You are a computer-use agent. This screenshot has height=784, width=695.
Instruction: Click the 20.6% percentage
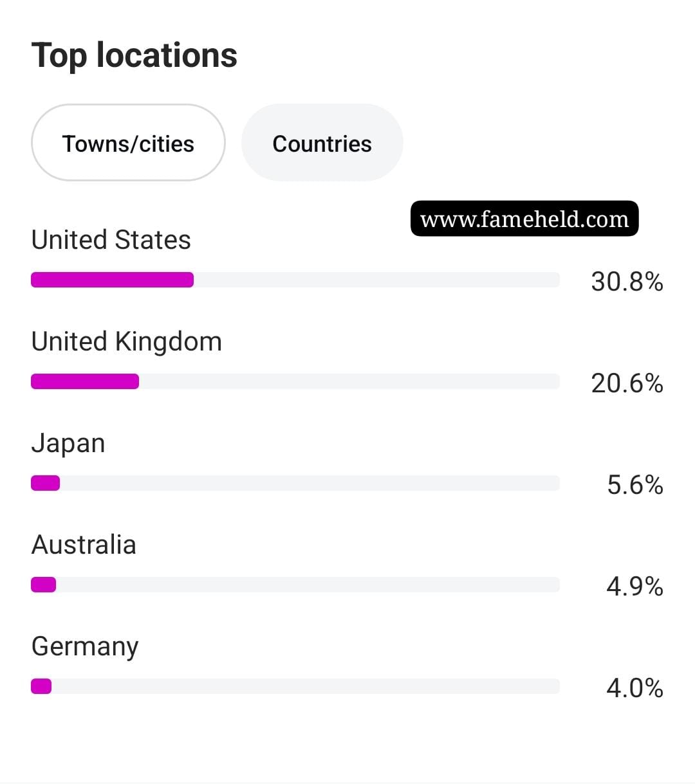click(x=627, y=383)
